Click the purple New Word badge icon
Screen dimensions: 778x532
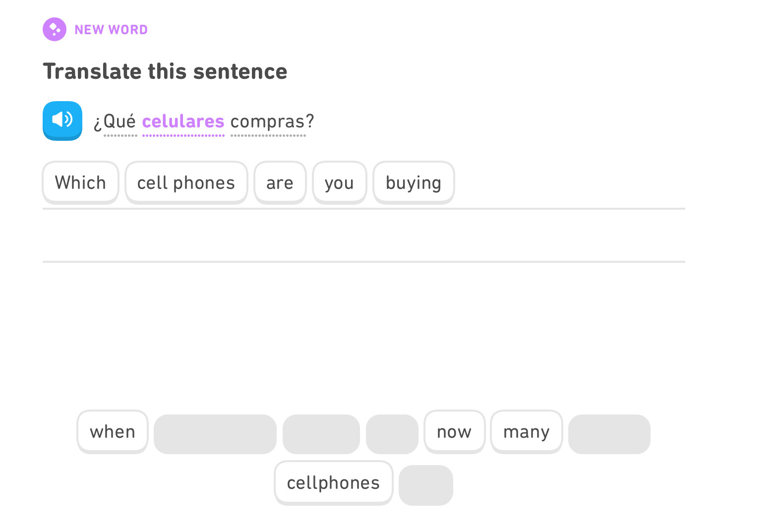55,29
